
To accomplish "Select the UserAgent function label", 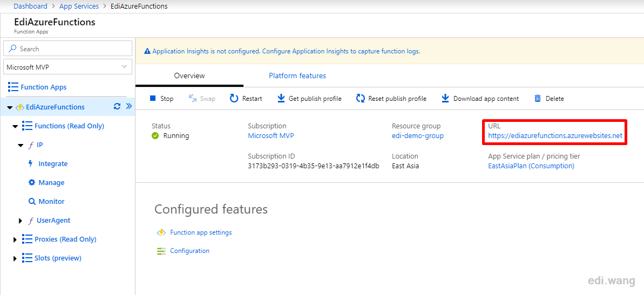I will pyautogui.click(x=53, y=221).
